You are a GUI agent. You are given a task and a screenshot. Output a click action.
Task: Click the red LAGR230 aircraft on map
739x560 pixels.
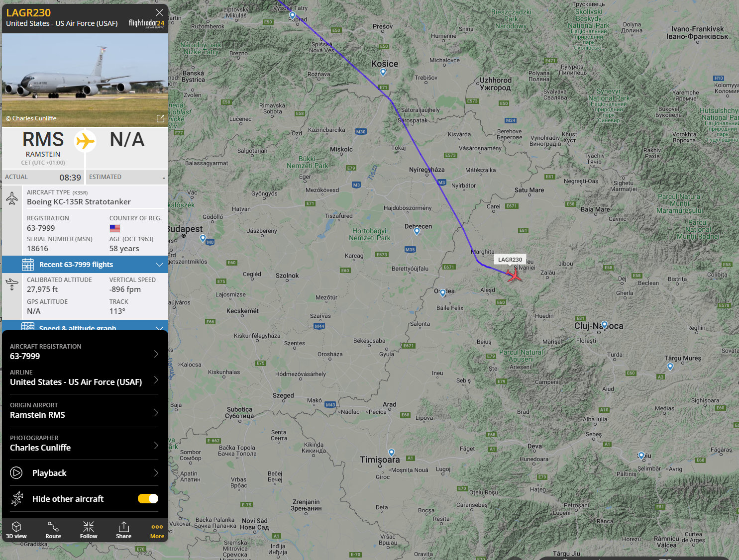[514, 275]
